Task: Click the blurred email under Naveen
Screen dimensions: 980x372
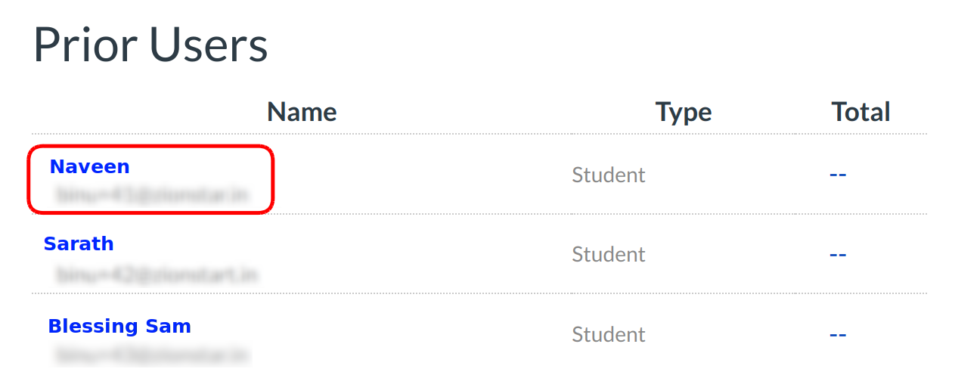Action: click(151, 195)
